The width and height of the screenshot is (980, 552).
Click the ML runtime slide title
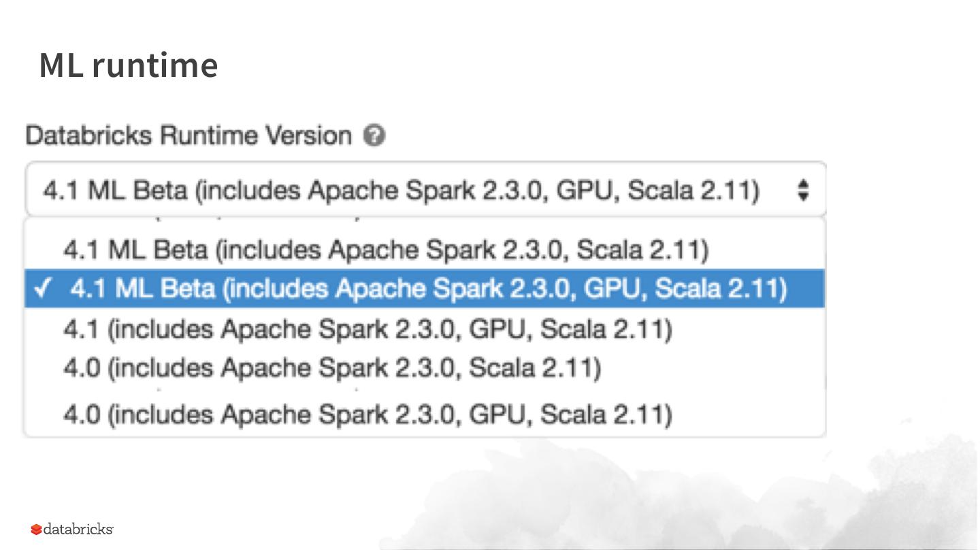tap(128, 65)
